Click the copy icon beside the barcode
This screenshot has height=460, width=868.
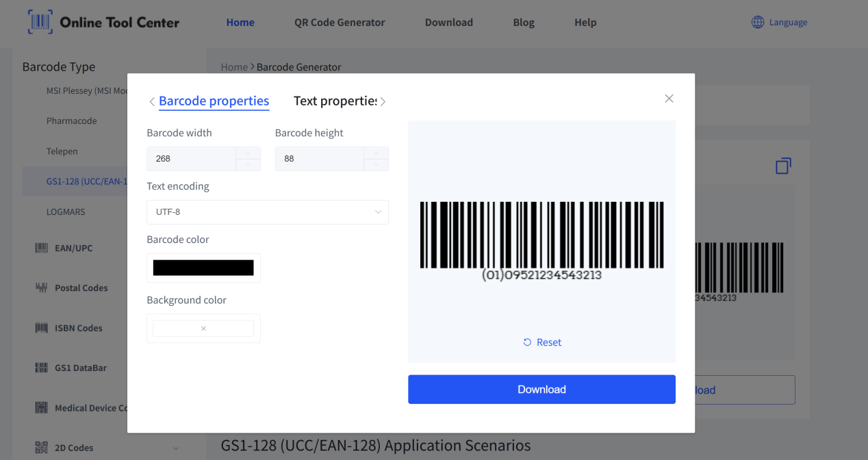click(x=783, y=166)
